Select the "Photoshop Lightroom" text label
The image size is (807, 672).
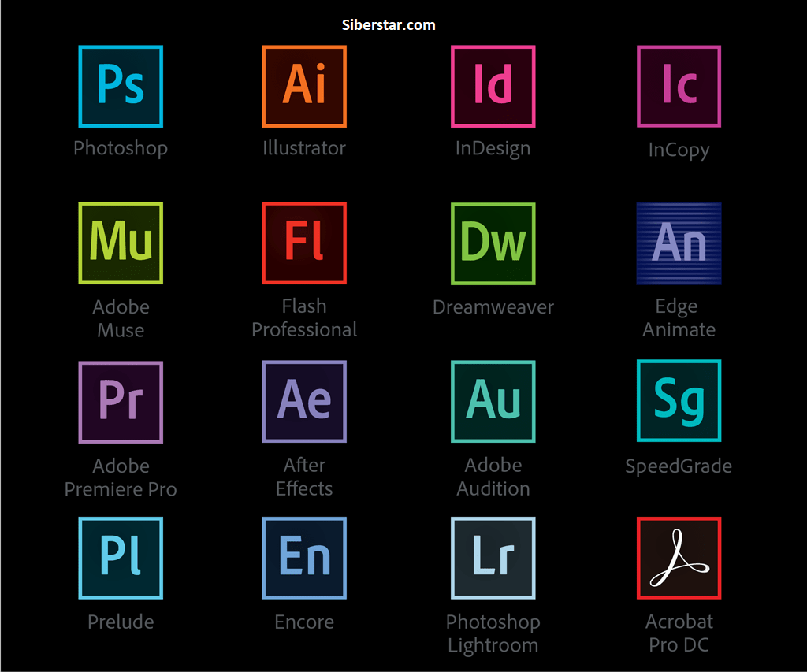pyautogui.click(x=493, y=634)
